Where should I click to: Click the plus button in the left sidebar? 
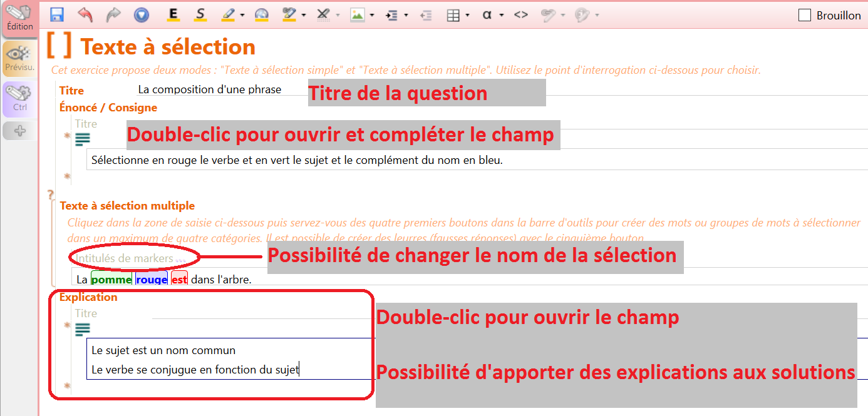point(21,131)
